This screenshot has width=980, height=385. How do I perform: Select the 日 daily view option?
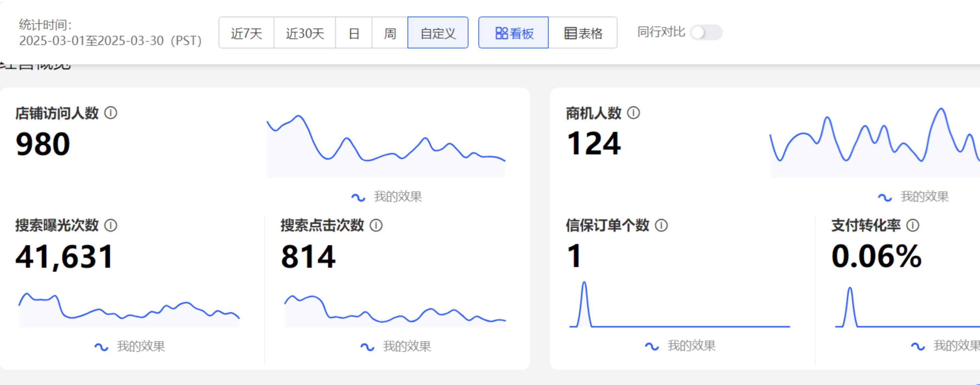click(354, 33)
